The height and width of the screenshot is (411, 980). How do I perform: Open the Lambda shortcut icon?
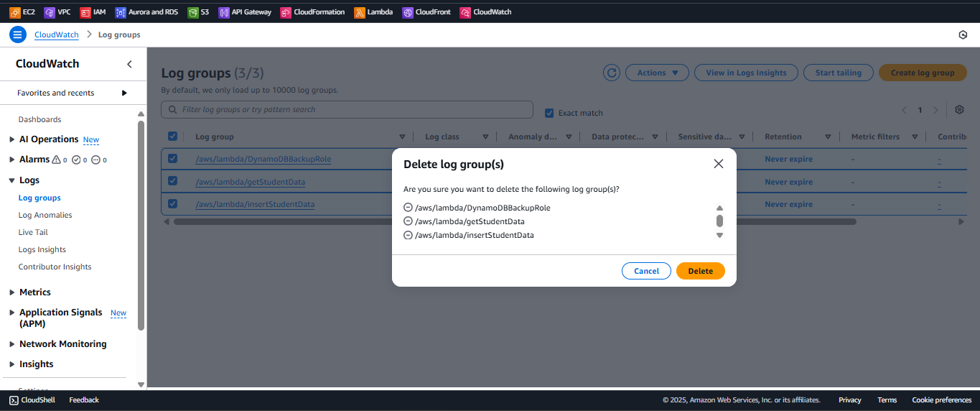(x=360, y=12)
